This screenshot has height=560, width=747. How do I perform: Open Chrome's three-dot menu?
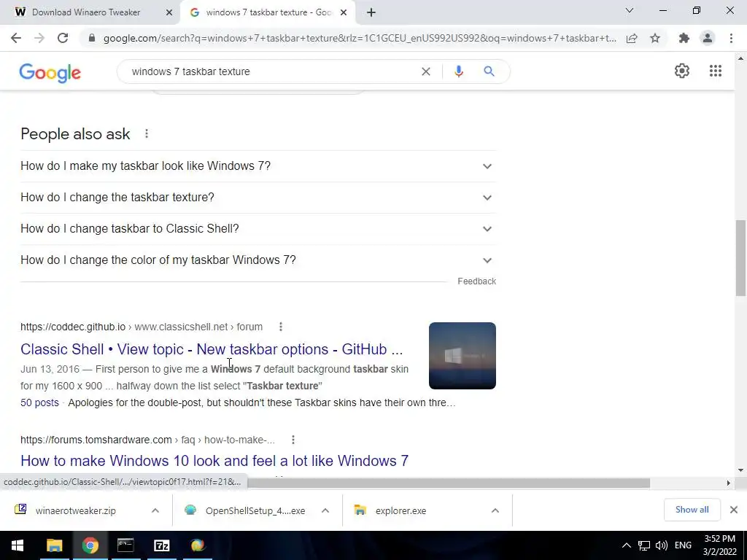(731, 38)
